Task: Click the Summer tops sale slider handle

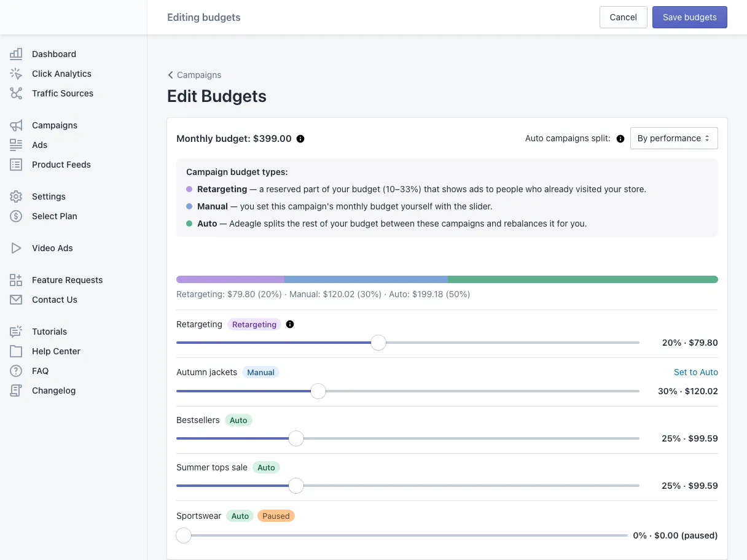Action: tap(296, 486)
